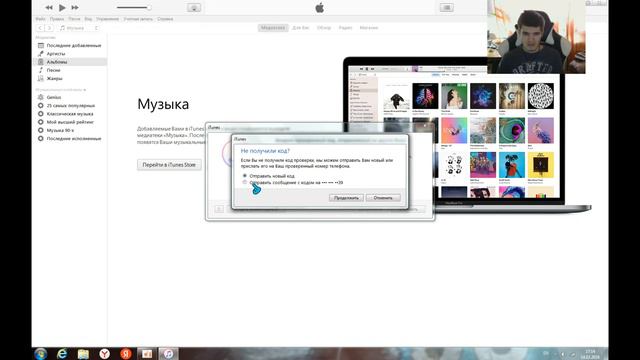Image resolution: width=640 pixels, height=360 pixels.
Task: Click the Перейти в iTunes Store button
Action: (169, 165)
